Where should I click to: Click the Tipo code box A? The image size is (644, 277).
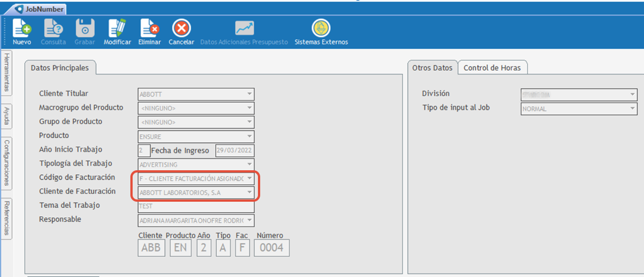coord(223,248)
